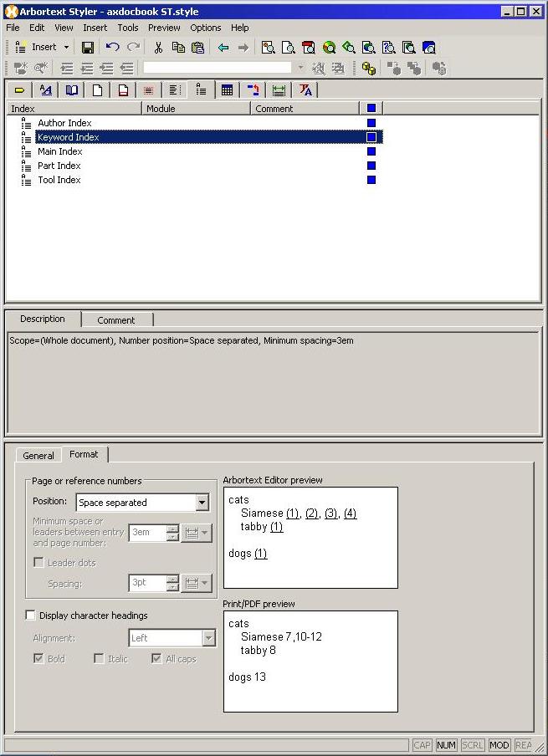
Task: Go back with the teal left arrow
Action: point(223,47)
